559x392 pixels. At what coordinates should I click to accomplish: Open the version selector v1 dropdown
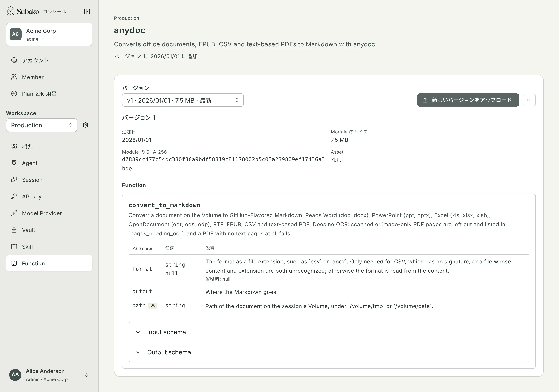click(x=183, y=100)
